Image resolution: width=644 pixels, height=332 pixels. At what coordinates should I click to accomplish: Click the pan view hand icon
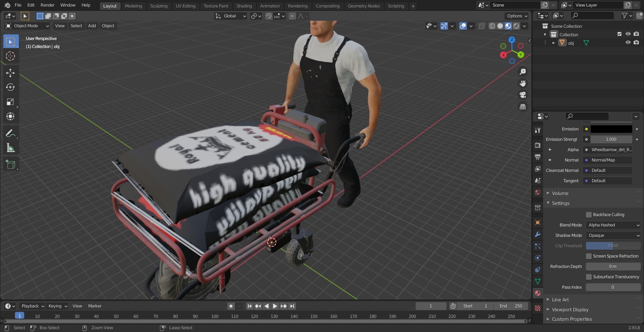(523, 83)
